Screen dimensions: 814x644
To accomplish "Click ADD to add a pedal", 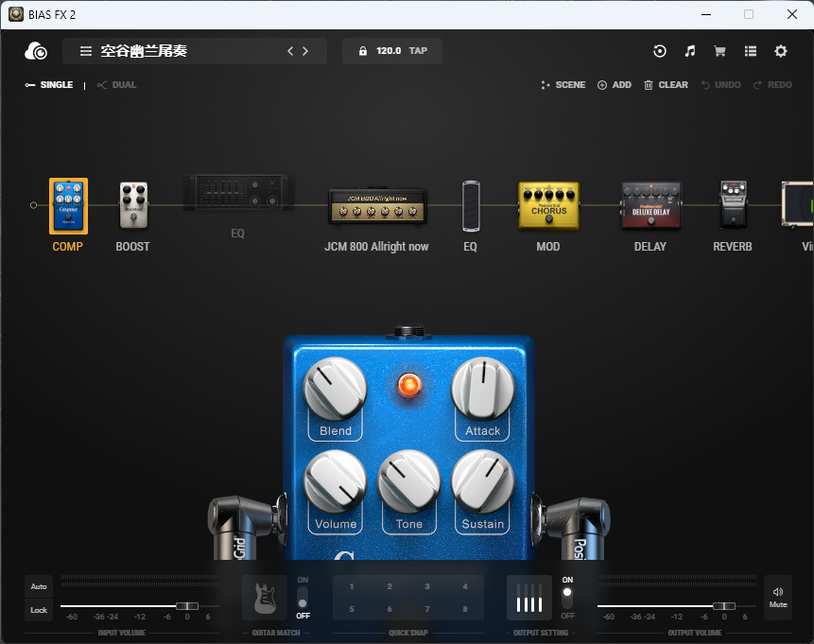I will (x=615, y=85).
